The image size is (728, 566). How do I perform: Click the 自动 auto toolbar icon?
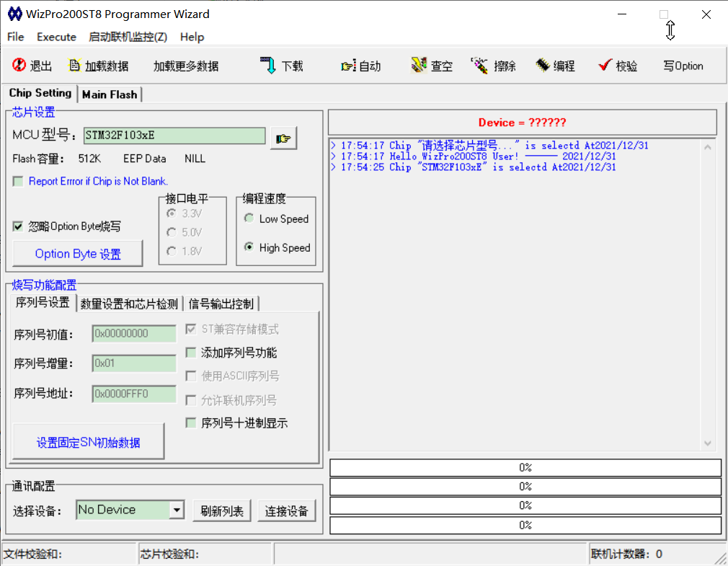click(x=348, y=66)
